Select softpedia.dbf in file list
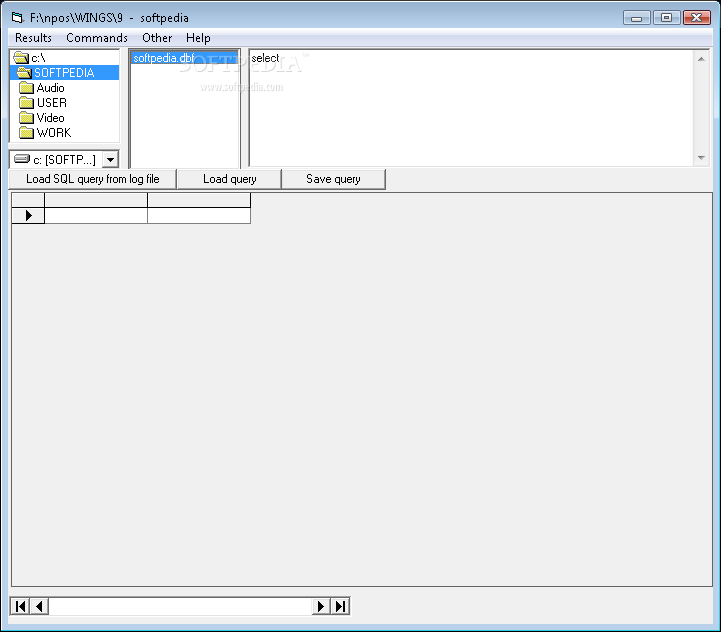Viewport: 721px width, 632px height. 184,58
